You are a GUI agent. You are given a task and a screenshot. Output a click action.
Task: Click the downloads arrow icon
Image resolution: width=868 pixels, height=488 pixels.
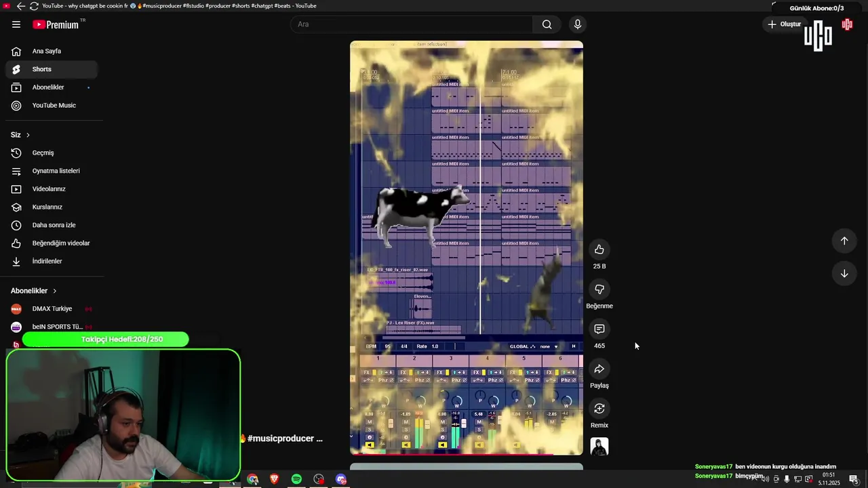coord(16,261)
